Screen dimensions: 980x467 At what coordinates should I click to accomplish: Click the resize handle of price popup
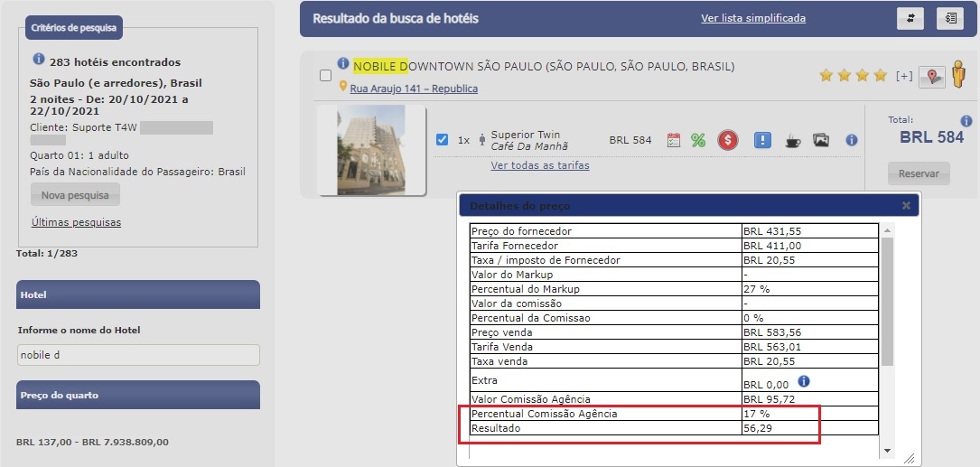(910, 458)
